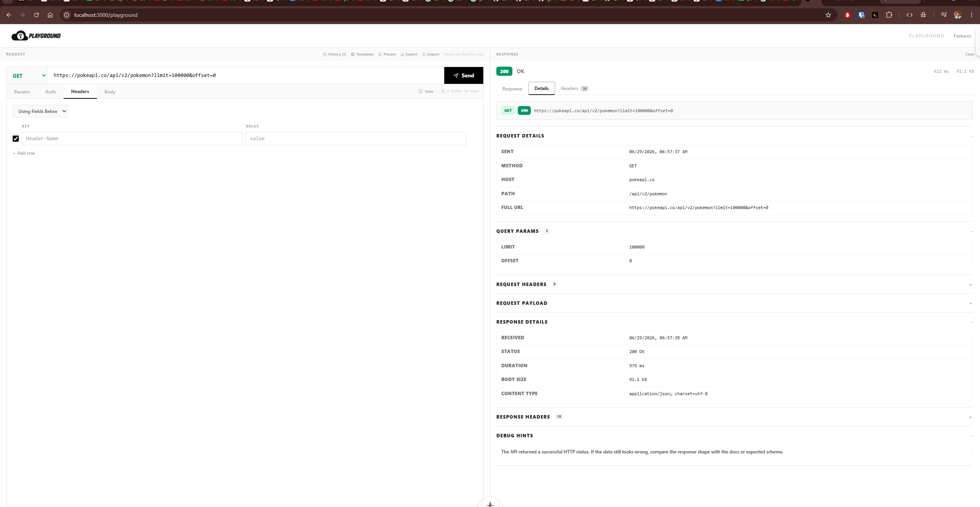Click the Send request button

pyautogui.click(x=464, y=75)
